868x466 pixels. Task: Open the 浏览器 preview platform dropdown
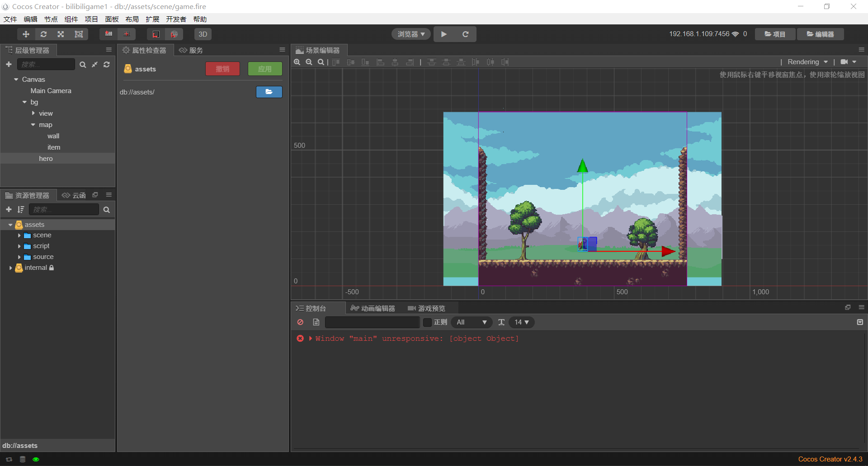(x=411, y=34)
